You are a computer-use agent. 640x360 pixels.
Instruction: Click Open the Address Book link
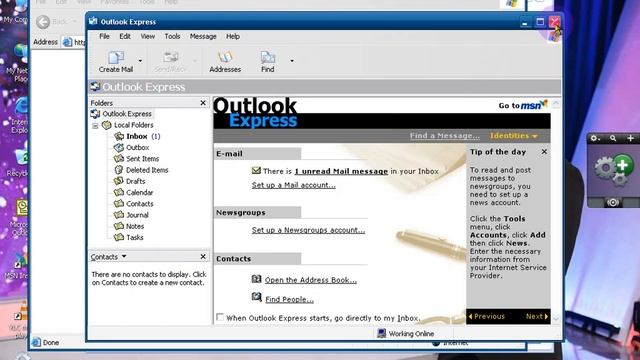click(x=311, y=280)
